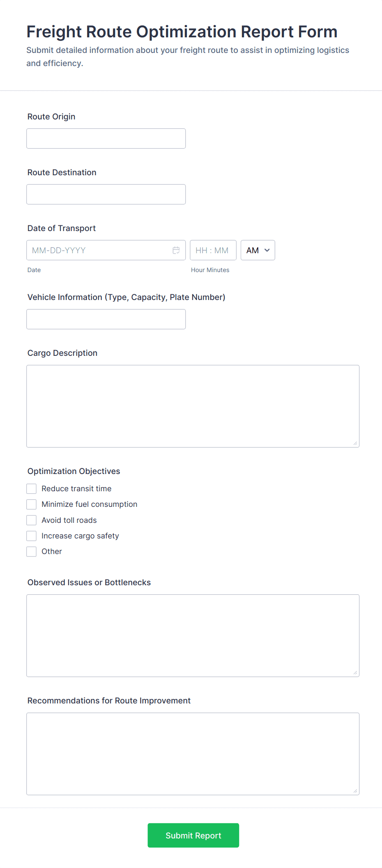Focus the Vehicle Information input
Image resolution: width=382 pixels, height=868 pixels.
click(x=106, y=319)
